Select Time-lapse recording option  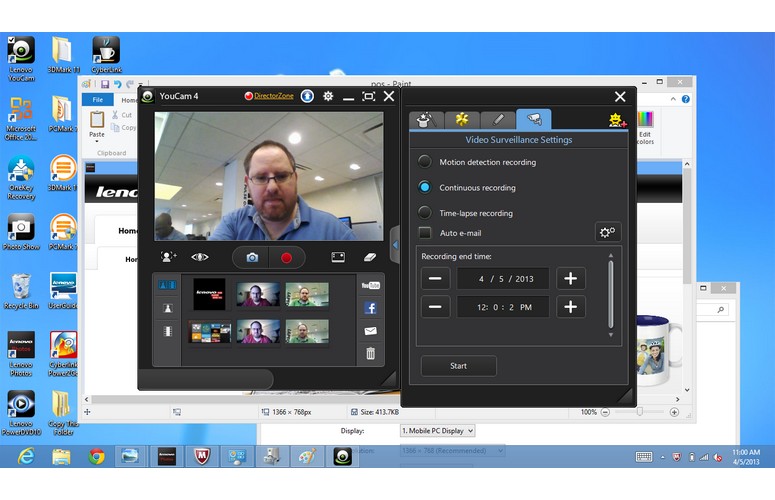pyautogui.click(x=425, y=213)
